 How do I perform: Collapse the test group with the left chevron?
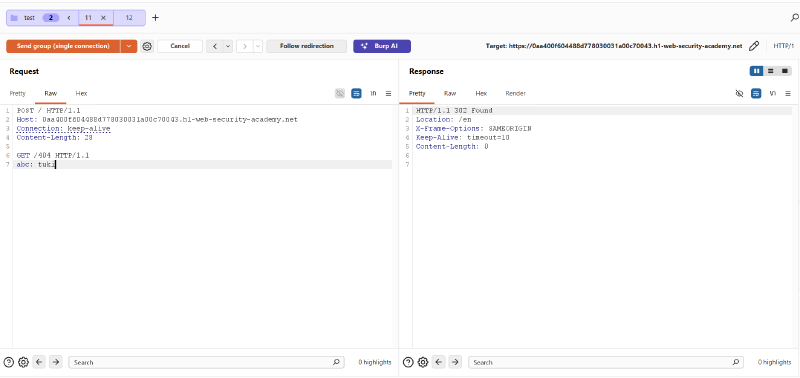69,18
